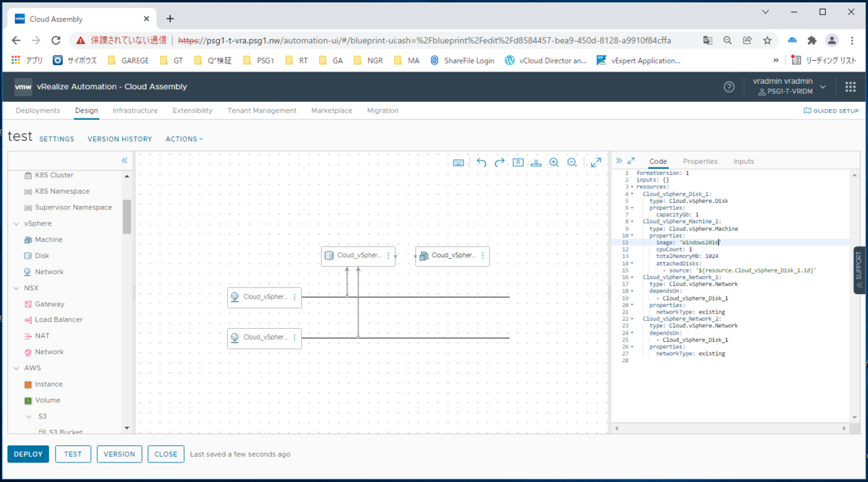Collapse the code panel with double chevron
The height and width of the screenshot is (482, 868).
tap(618, 161)
